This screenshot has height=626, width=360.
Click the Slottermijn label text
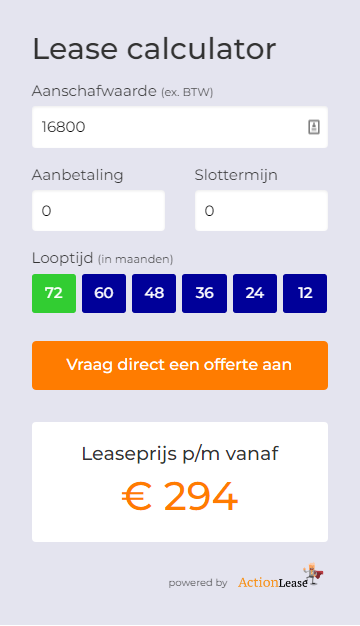click(x=236, y=175)
